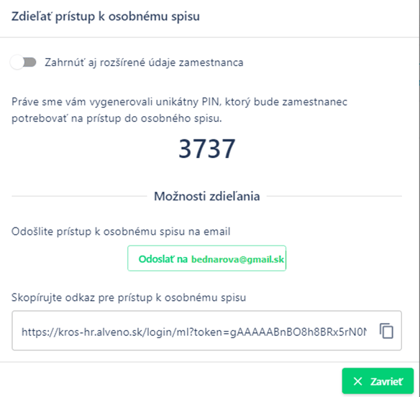The height and width of the screenshot is (397, 420).
Task: Click the label Skopírujte odkaz pre prístup
Action: click(83, 297)
